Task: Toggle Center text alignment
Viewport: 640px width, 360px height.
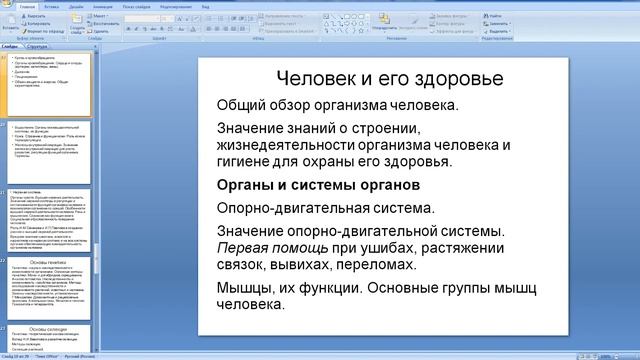Action: point(217,29)
